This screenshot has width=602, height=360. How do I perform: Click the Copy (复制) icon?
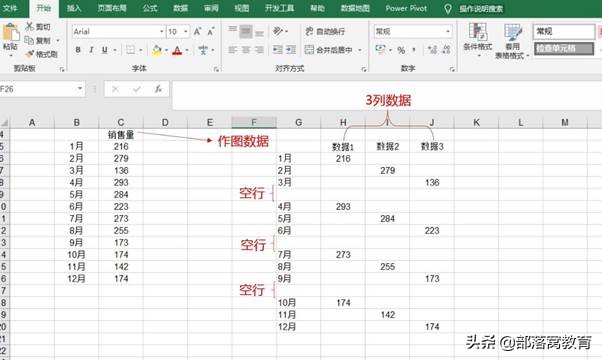29,40
